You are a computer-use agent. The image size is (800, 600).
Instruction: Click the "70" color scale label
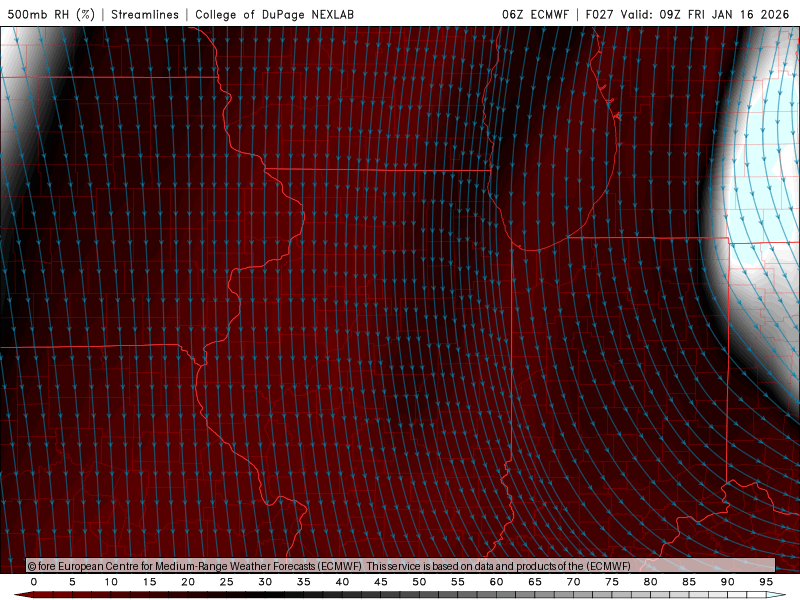573,582
